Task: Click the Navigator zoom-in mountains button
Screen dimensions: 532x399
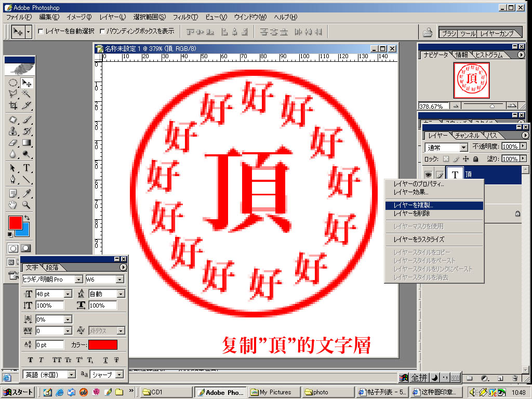Action: pyautogui.click(x=512, y=106)
